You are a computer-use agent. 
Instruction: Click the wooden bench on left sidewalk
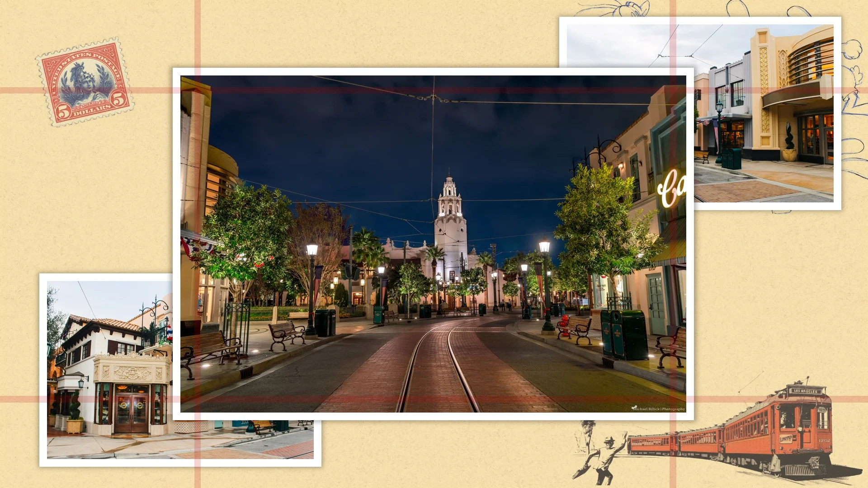(x=286, y=335)
